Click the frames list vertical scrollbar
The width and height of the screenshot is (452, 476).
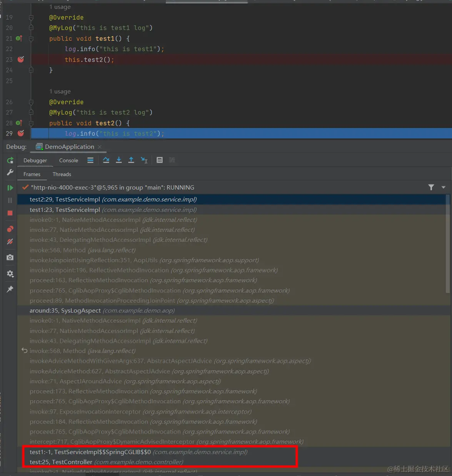[x=448, y=244]
